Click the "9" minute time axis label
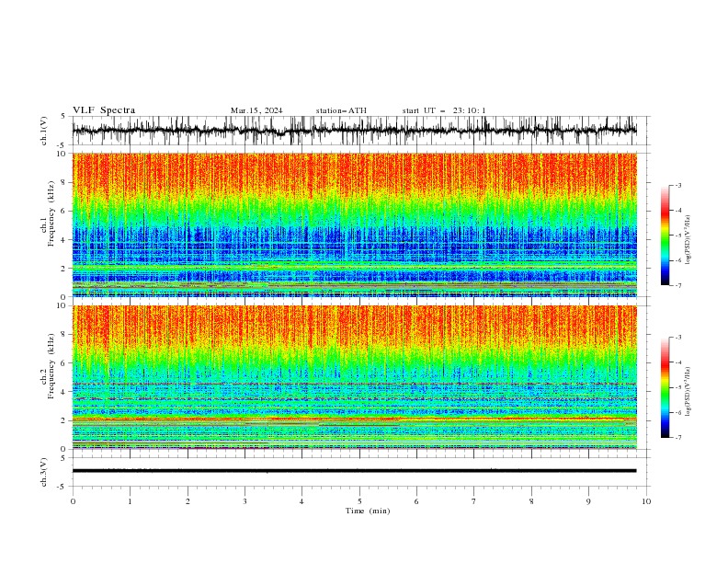 click(x=588, y=501)
